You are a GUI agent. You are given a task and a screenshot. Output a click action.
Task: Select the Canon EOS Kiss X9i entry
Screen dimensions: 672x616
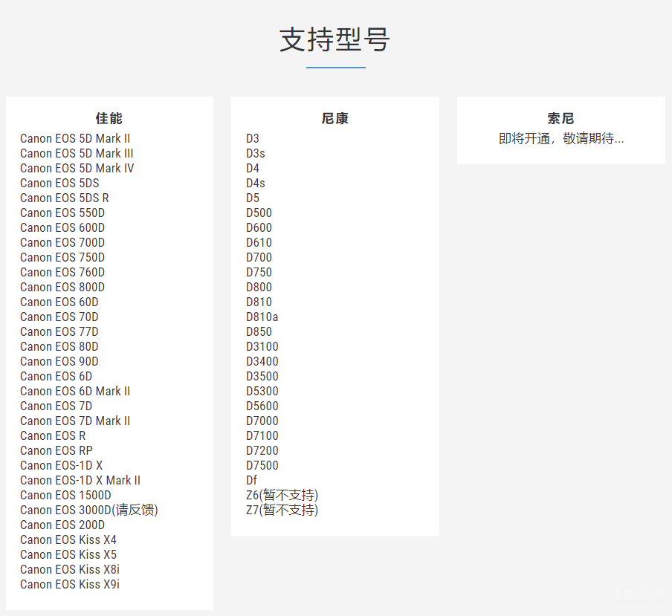click(70, 584)
